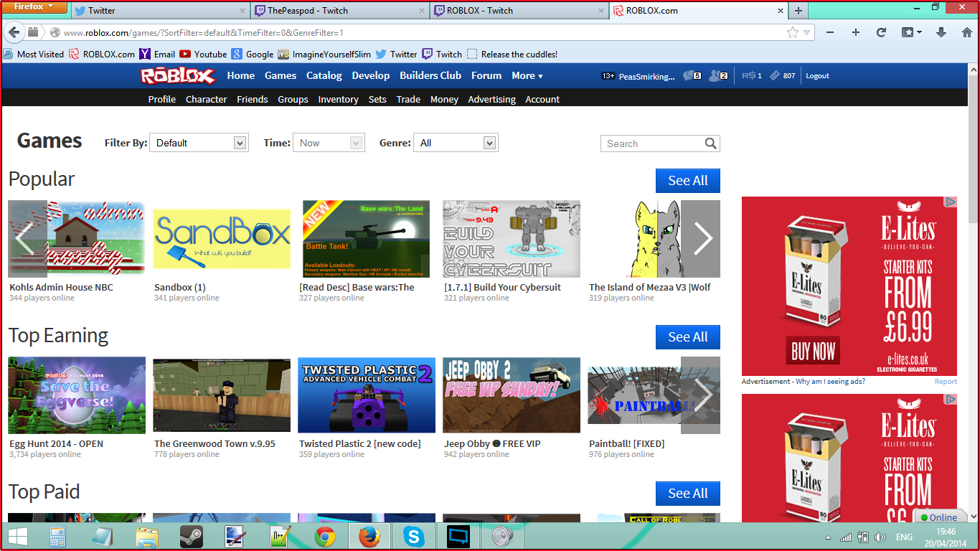Open the Time dropdown set to Now
Image resolution: width=980 pixels, height=551 pixels.
pyautogui.click(x=329, y=143)
